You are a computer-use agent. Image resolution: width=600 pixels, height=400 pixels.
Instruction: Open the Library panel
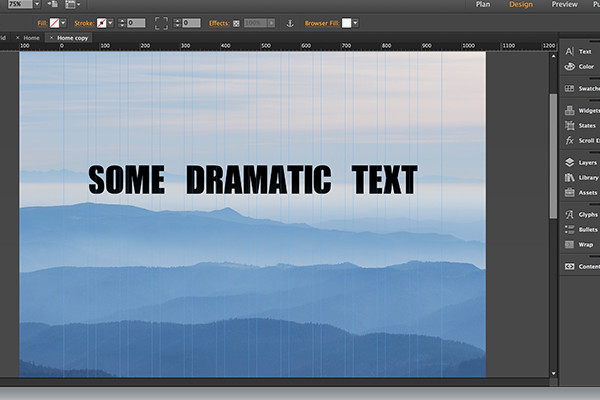click(x=582, y=178)
